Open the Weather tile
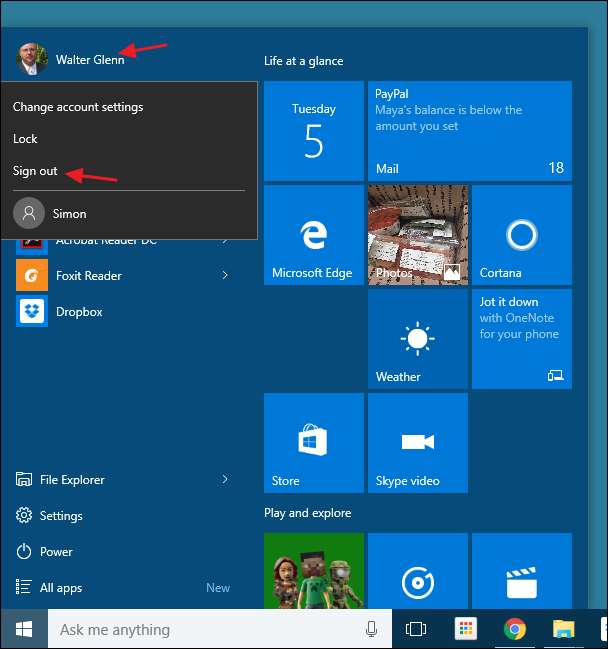608x649 pixels. (x=417, y=340)
